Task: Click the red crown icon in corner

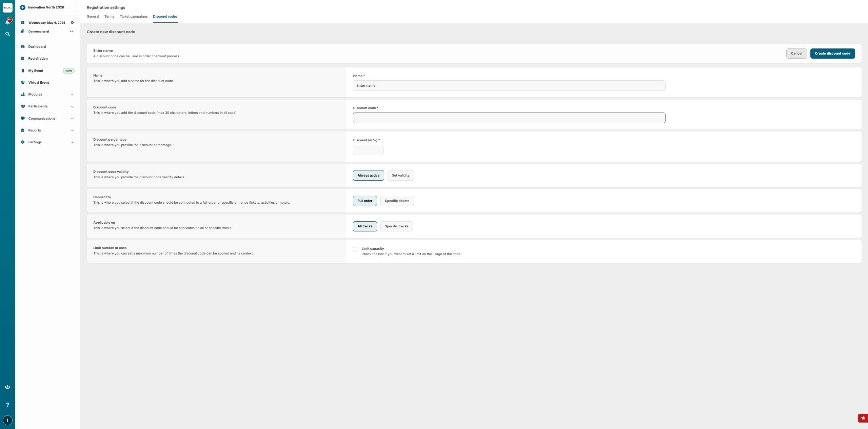Action: coord(863,418)
